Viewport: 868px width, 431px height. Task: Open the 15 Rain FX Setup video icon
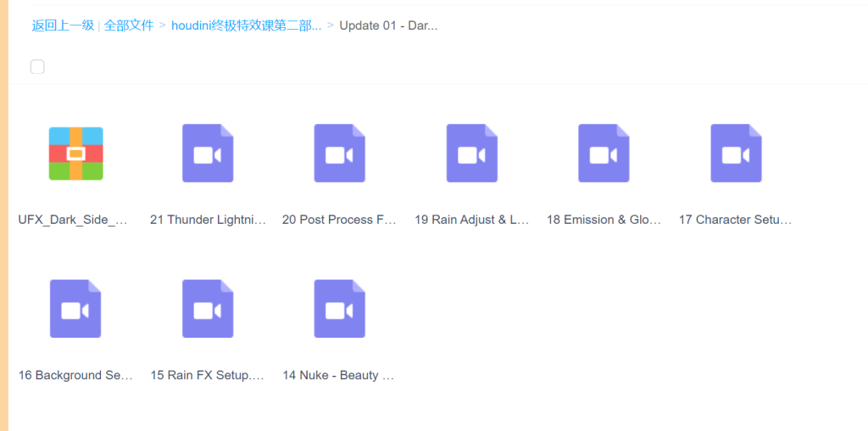[x=208, y=309]
